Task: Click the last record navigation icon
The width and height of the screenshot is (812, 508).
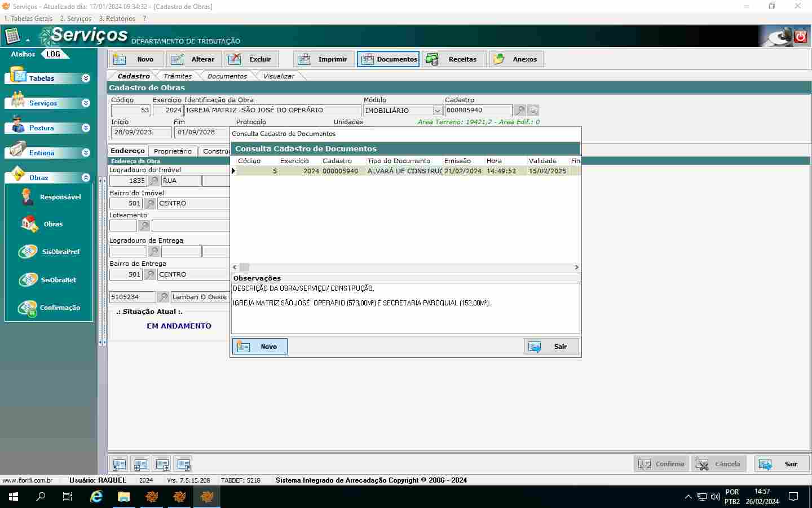Action: (x=183, y=465)
